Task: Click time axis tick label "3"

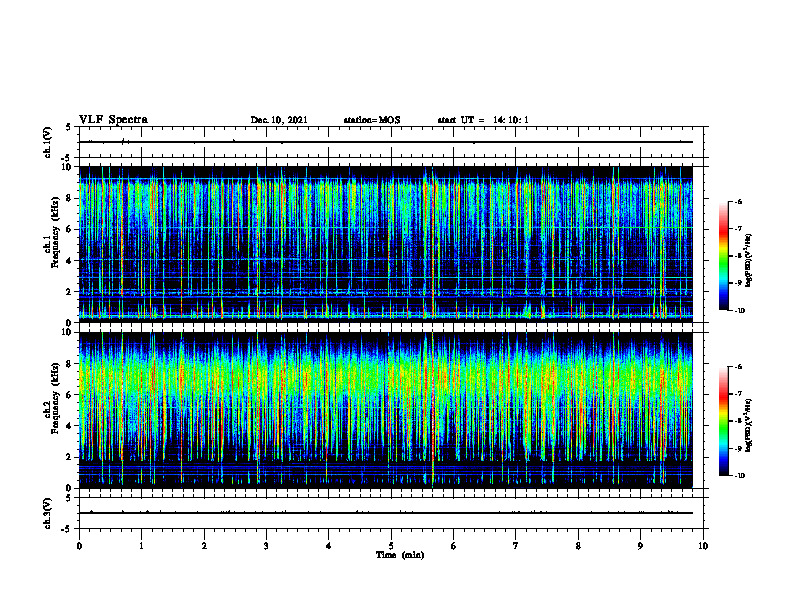Action: 266,546
